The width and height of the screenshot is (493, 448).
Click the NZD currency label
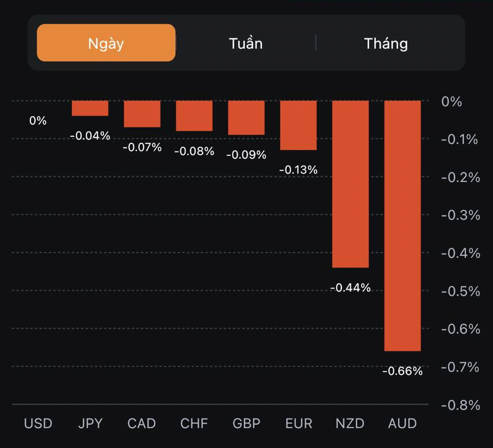tap(350, 423)
